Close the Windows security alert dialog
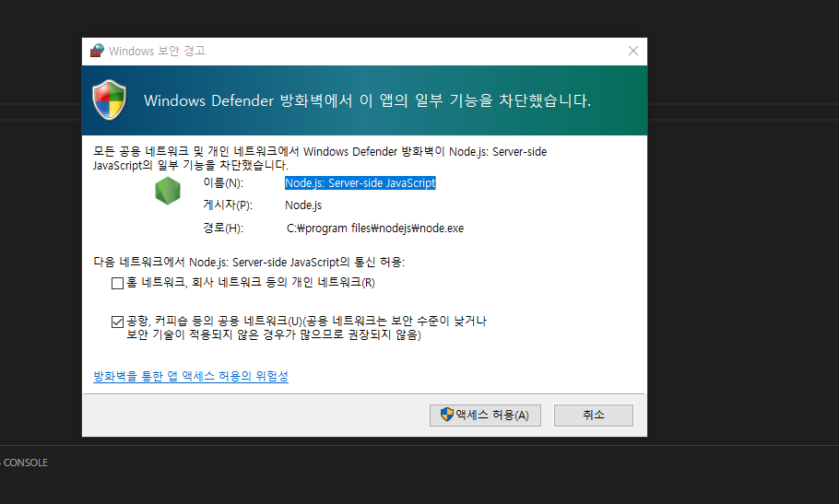 (633, 51)
